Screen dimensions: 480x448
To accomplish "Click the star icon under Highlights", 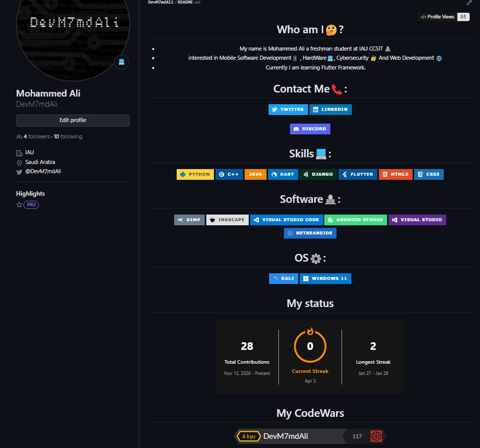I will [x=19, y=205].
